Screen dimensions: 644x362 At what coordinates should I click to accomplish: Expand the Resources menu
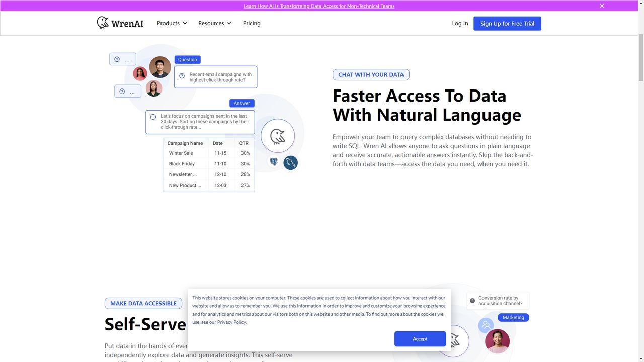pyautogui.click(x=215, y=23)
